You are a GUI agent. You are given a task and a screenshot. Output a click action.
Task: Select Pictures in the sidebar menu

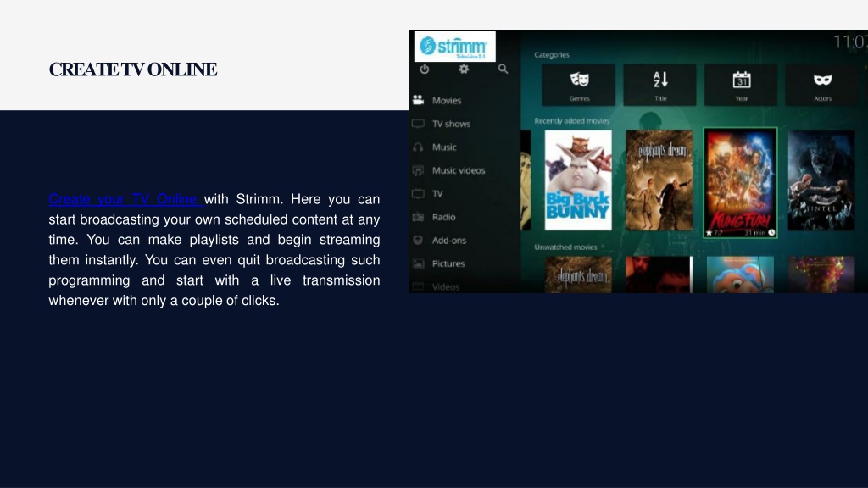448,263
